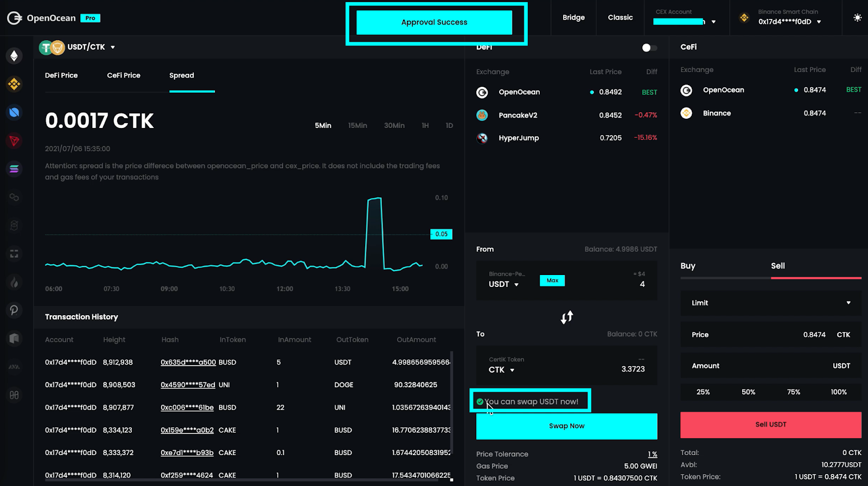
Task: Select the 5Min chart interval
Action: tap(323, 125)
